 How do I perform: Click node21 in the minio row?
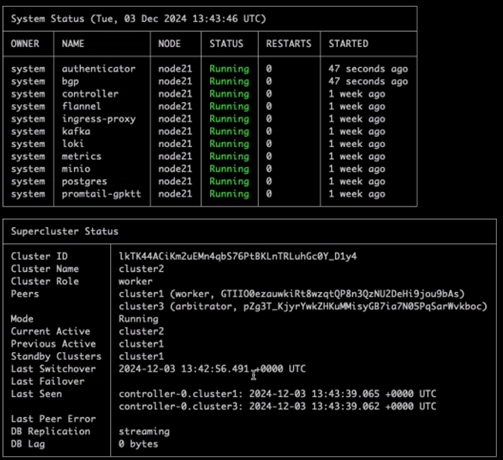coord(175,169)
